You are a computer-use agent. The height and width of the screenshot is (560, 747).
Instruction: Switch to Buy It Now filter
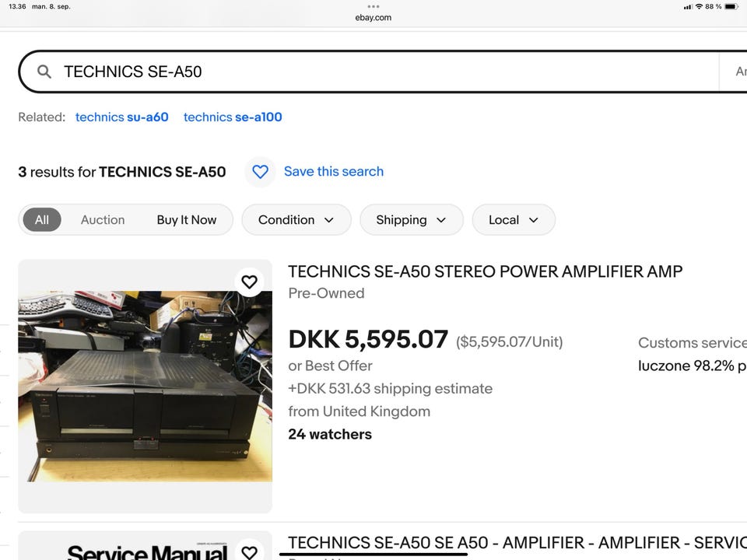pyautogui.click(x=186, y=219)
